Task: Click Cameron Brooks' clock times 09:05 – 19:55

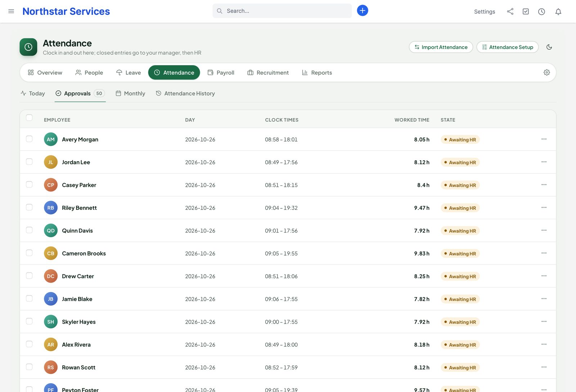Action: 281,253
